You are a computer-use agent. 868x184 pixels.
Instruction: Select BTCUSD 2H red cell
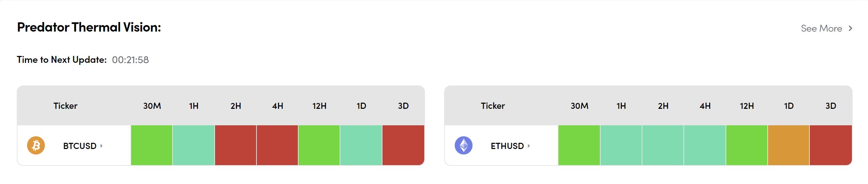pos(236,145)
